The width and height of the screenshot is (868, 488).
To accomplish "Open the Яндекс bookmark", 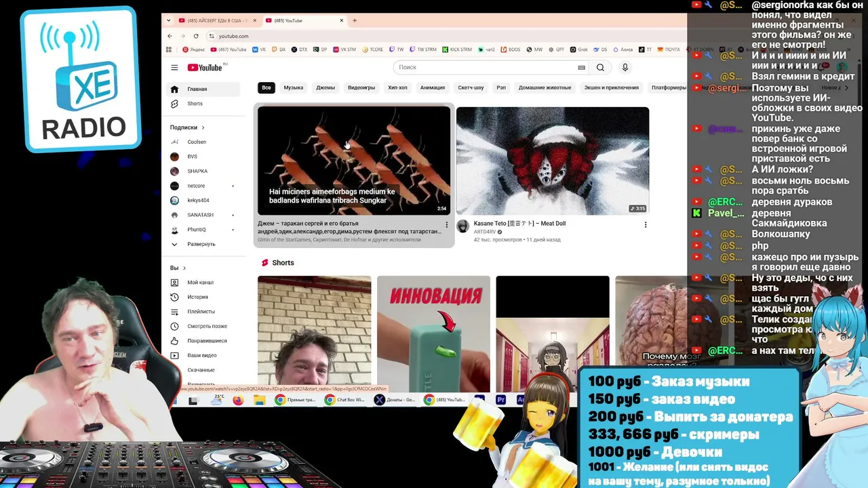I will pos(194,49).
